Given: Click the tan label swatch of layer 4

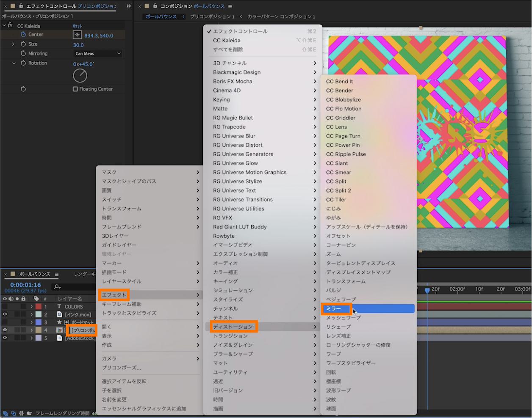Looking at the screenshot, I should (x=39, y=330).
